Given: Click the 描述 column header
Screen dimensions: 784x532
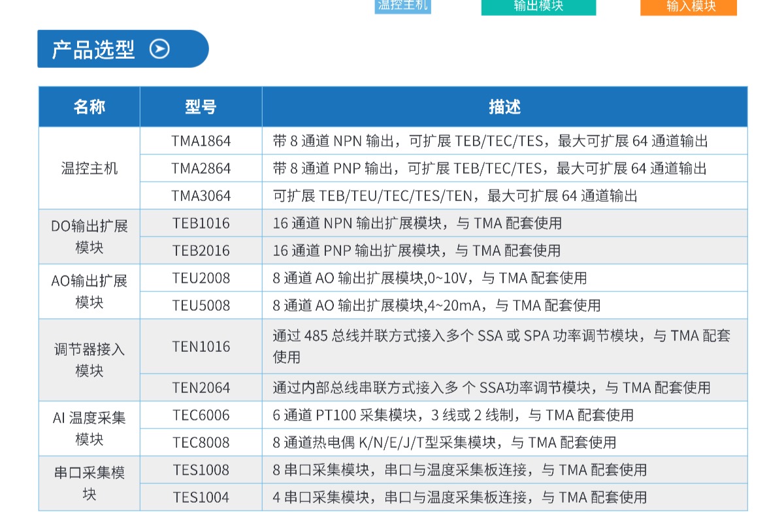Looking at the screenshot, I should tap(504, 107).
